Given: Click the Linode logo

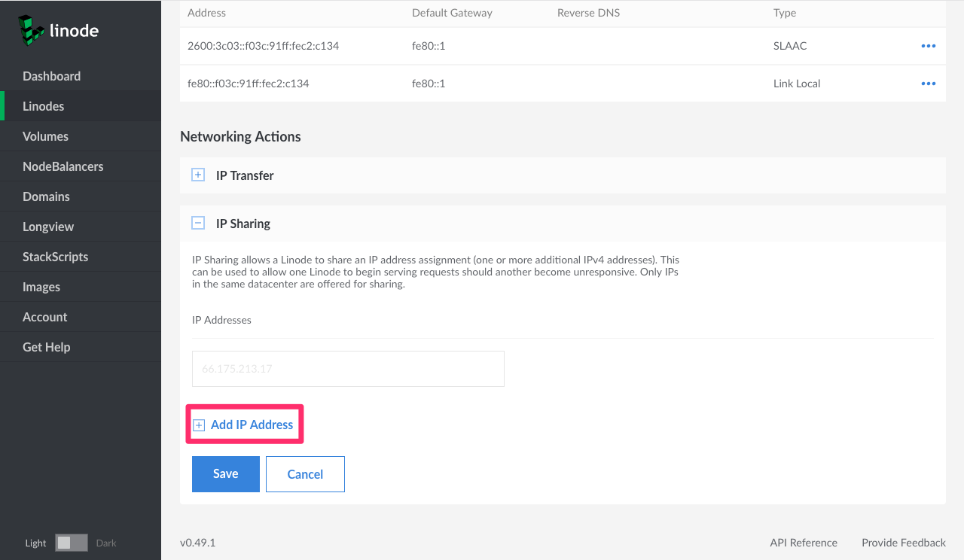Looking at the screenshot, I should (59, 30).
